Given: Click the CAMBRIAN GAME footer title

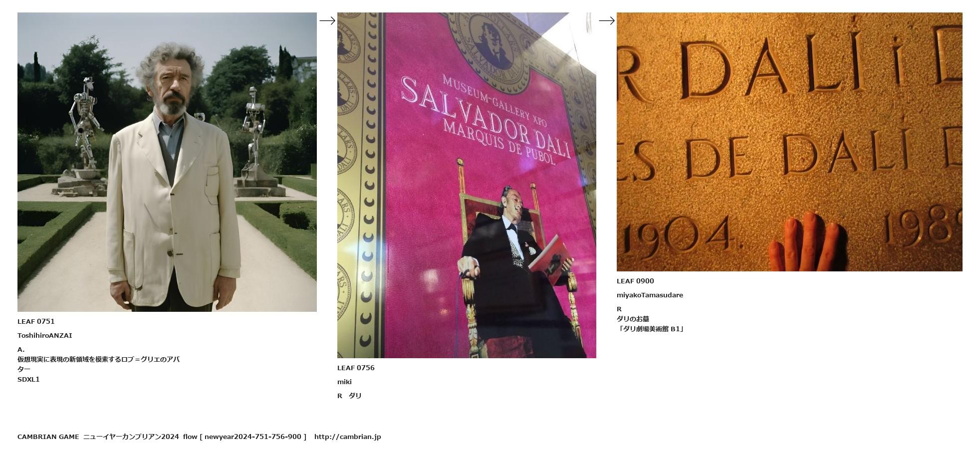Looking at the screenshot, I should [x=48, y=437].
